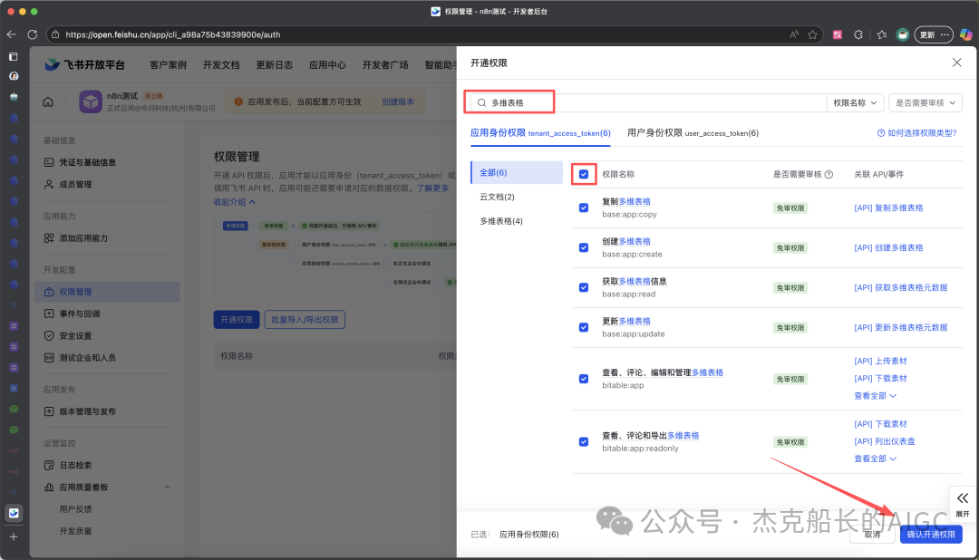Expand 查看全部 for the bitable:app:readonly row
The width and height of the screenshot is (979, 560).
876,459
